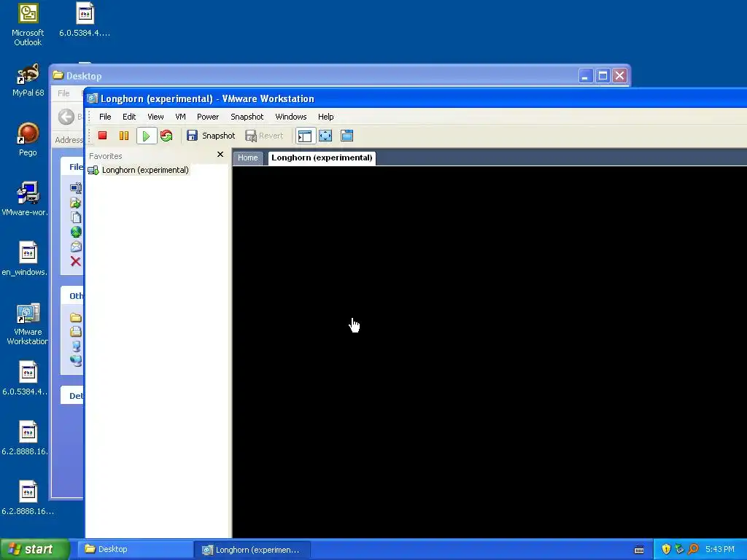Click the 5:43 PM system clock
Screen dimensions: 747x560
tap(720, 550)
